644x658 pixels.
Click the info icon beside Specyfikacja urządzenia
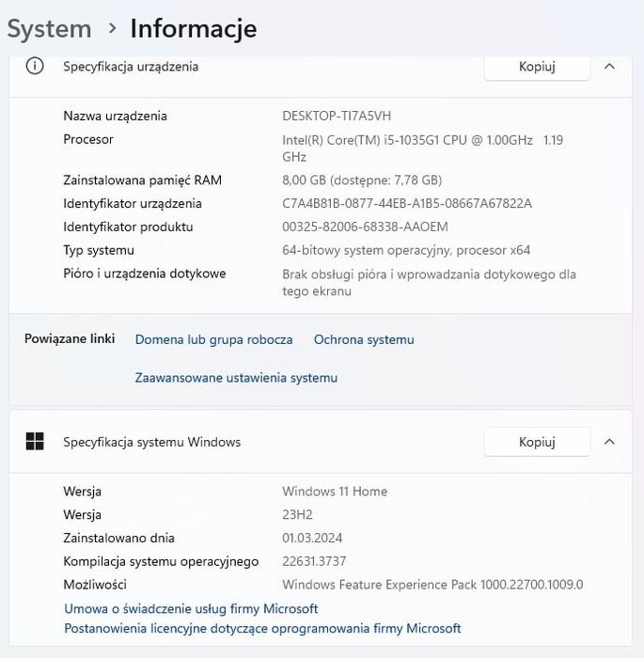click(x=35, y=67)
